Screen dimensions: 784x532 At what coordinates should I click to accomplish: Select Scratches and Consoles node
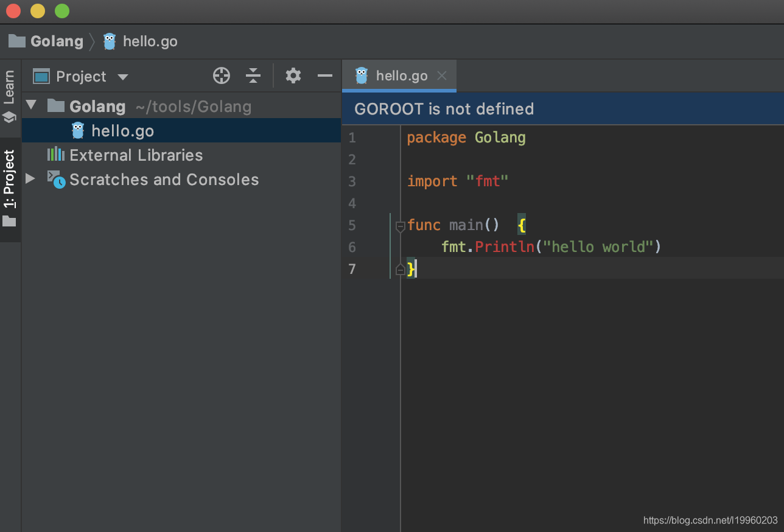181,180
